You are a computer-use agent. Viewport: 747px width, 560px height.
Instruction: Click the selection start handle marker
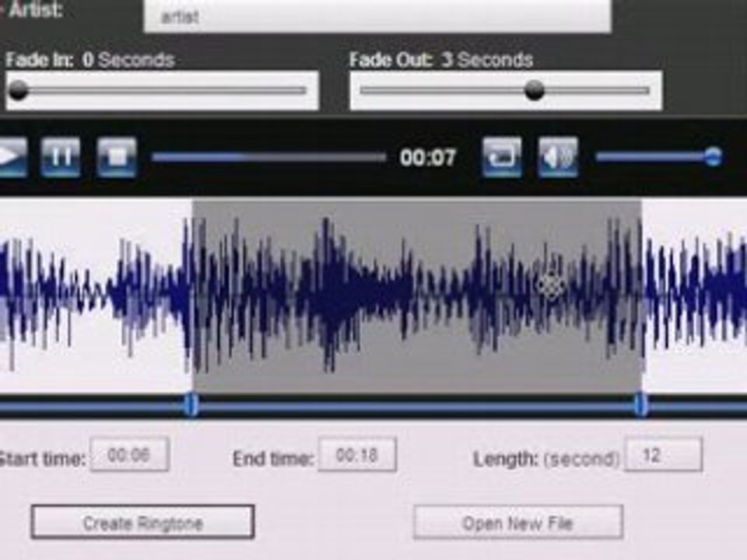pos(191,405)
